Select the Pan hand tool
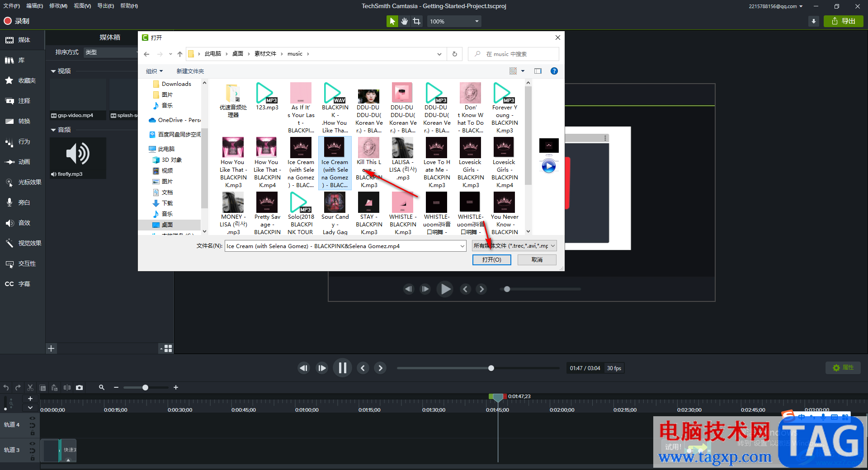The width and height of the screenshot is (868, 470). pos(404,21)
